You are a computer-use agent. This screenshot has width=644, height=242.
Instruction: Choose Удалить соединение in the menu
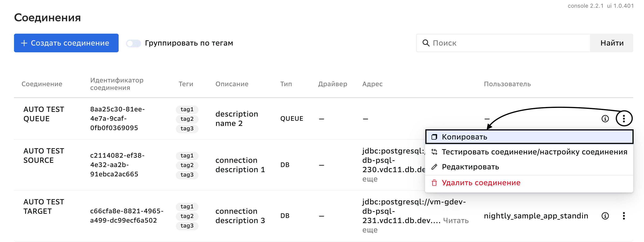(481, 183)
